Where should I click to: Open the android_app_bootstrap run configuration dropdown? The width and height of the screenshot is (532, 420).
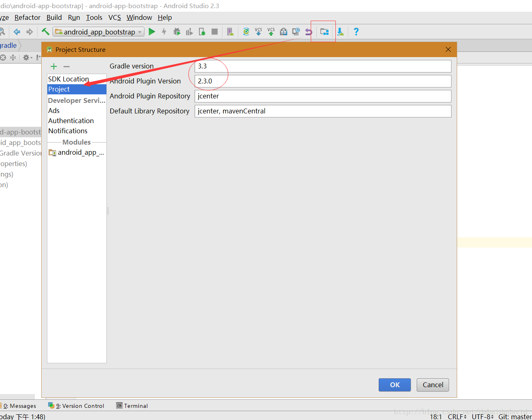click(99, 32)
